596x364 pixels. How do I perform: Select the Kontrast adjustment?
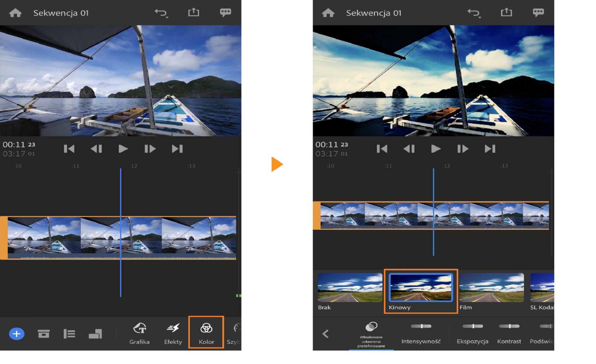click(509, 334)
